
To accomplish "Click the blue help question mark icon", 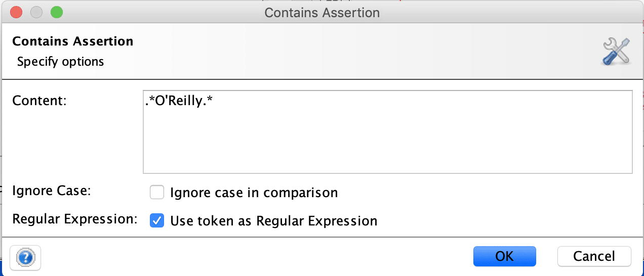I will 25,258.
